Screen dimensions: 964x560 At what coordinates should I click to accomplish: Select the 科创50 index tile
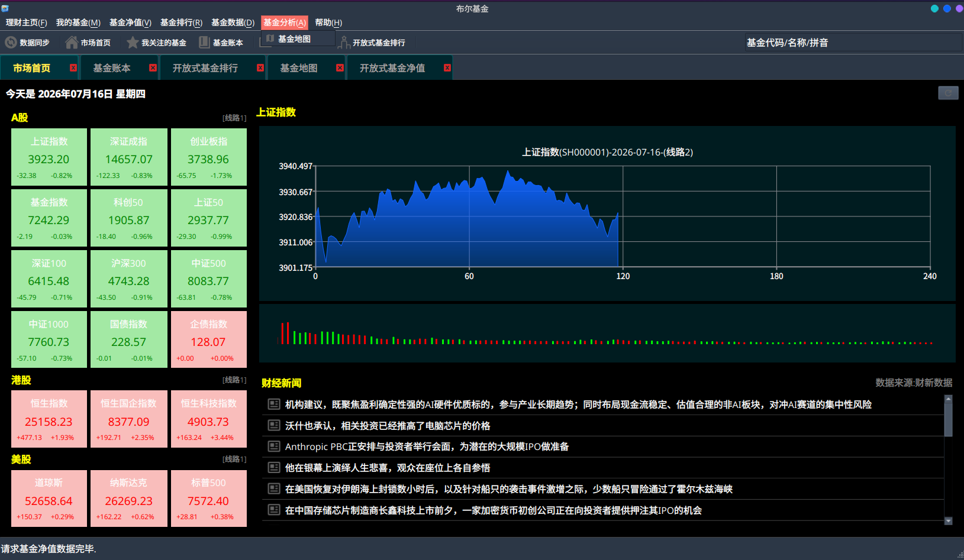pyautogui.click(x=129, y=218)
